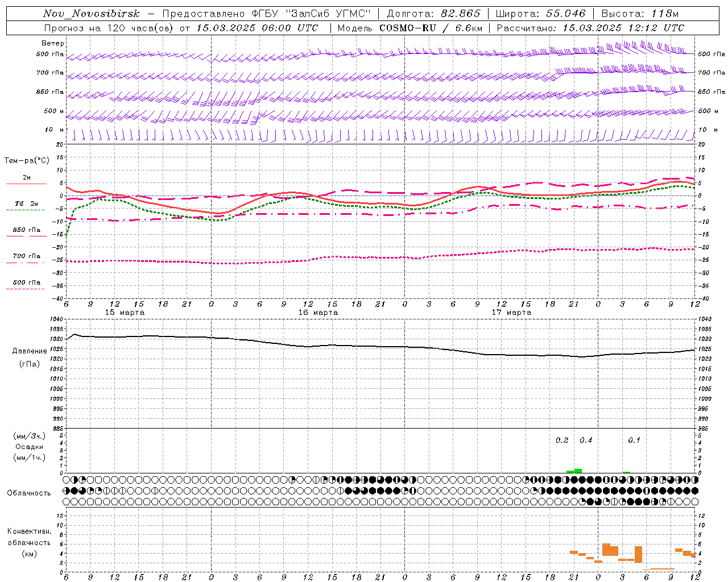Click the 0.4 precipitation amount value
The image size is (728, 582).
pos(586,440)
